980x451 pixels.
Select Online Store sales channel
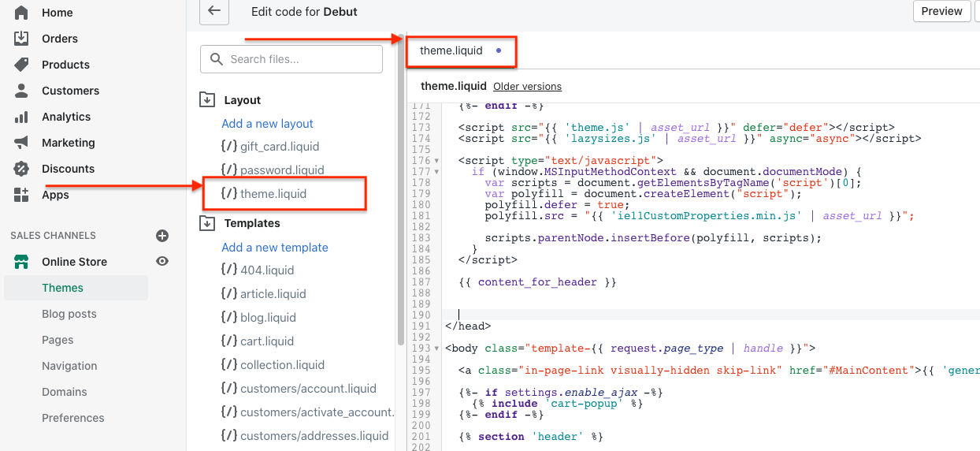point(74,262)
